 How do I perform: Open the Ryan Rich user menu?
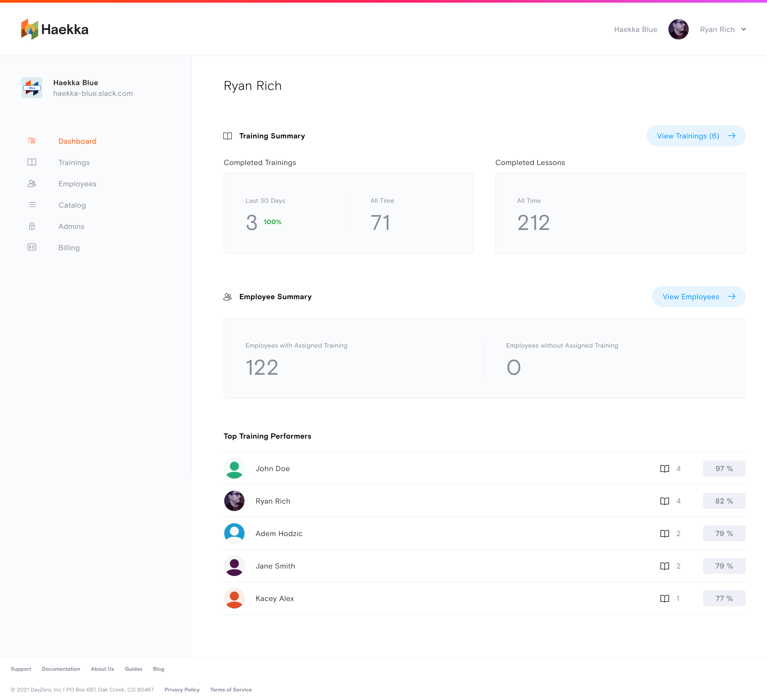pyautogui.click(x=717, y=29)
